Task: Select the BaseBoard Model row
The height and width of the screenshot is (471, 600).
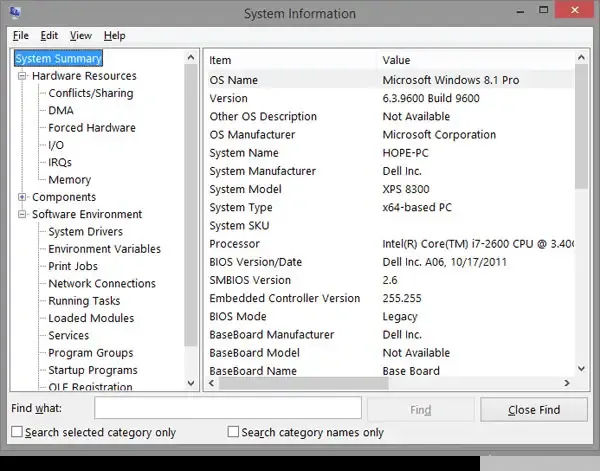Action: 390,353
